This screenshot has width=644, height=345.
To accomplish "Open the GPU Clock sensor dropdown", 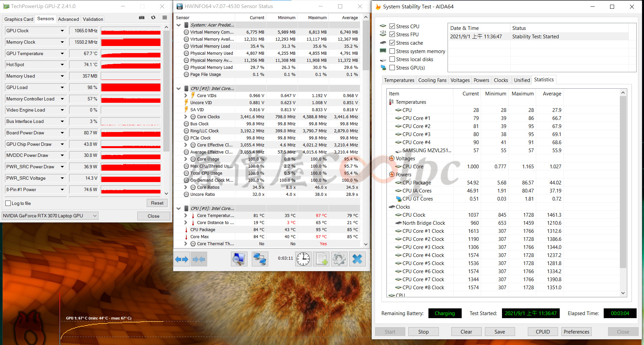I will coord(62,31).
